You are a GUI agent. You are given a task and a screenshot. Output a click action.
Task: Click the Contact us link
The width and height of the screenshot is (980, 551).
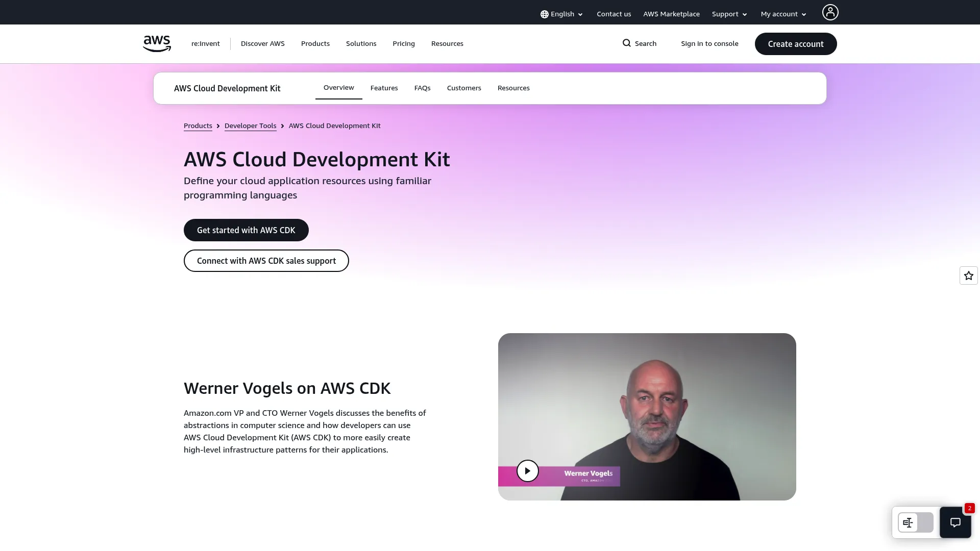click(x=614, y=14)
